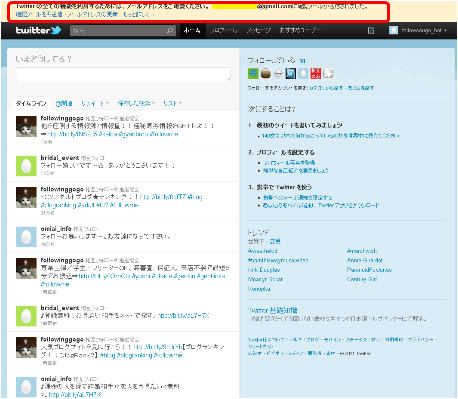Open おすすめユーザー in the top navigation

(300, 30)
